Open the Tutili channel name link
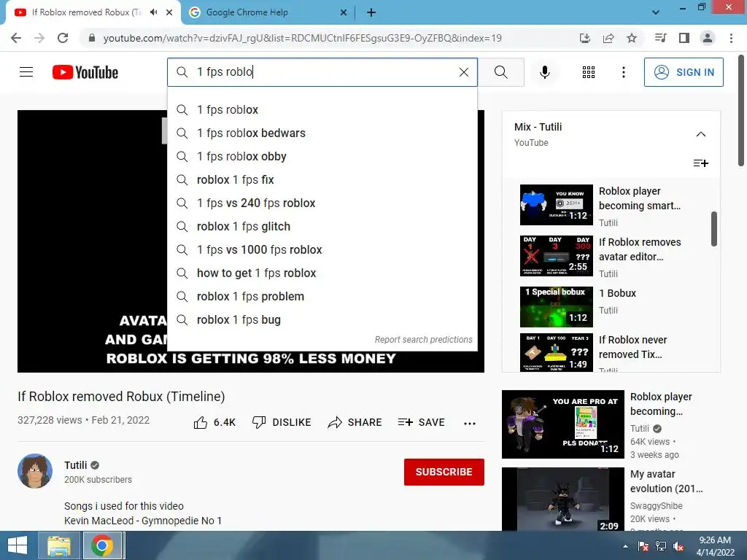 point(76,465)
